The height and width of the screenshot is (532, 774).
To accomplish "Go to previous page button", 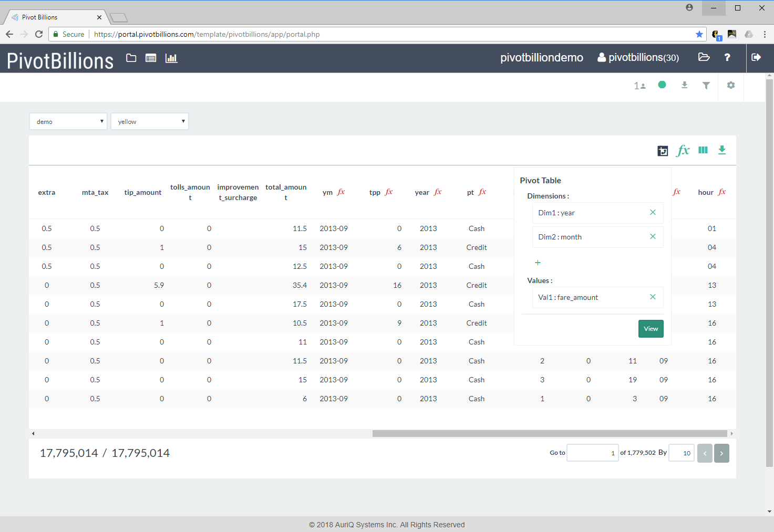I will click(705, 453).
